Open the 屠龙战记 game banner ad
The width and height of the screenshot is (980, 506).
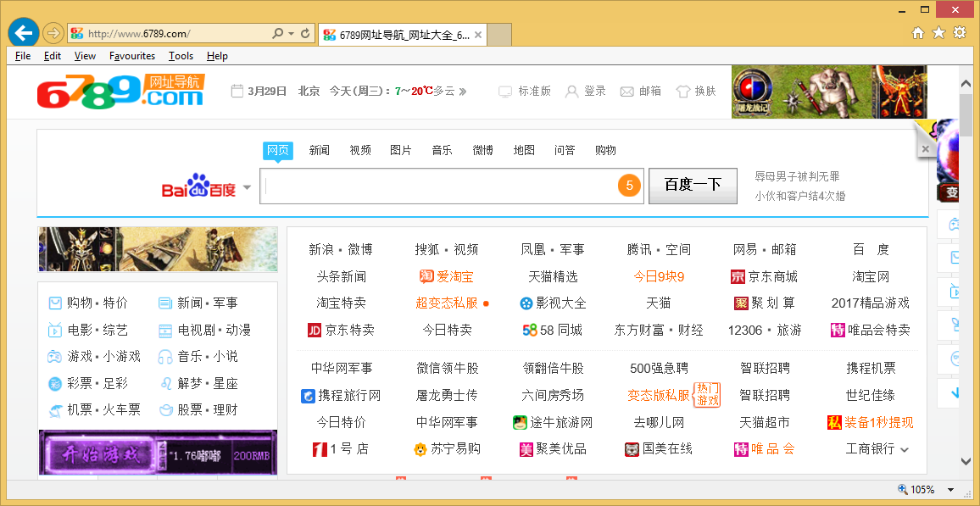pyautogui.click(x=829, y=92)
